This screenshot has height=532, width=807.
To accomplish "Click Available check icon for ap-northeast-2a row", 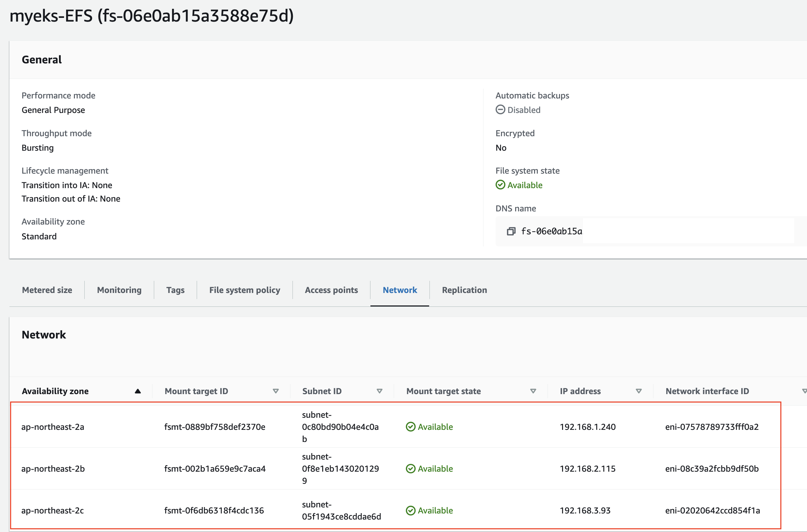I will pos(411,427).
